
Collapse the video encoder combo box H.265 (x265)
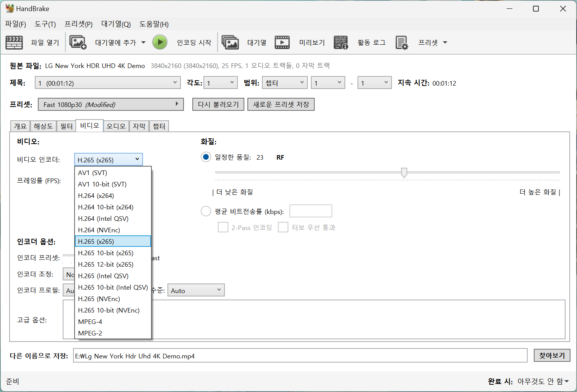click(x=109, y=160)
